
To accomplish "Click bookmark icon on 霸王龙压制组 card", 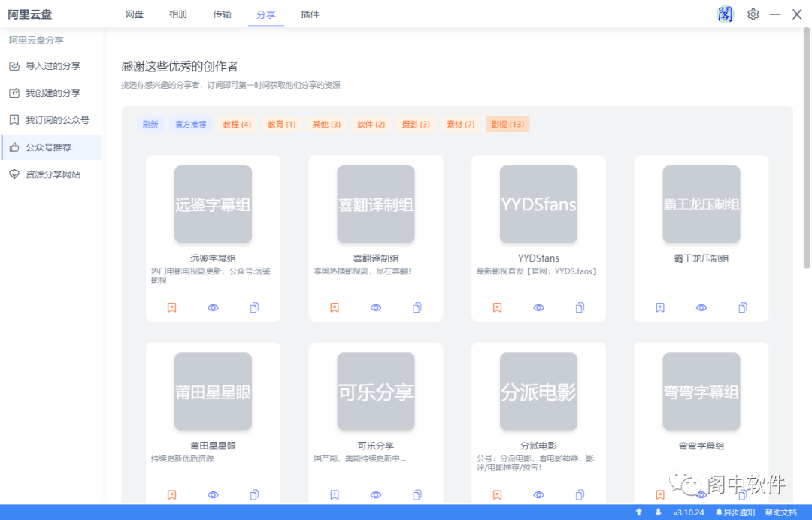I will coord(660,307).
